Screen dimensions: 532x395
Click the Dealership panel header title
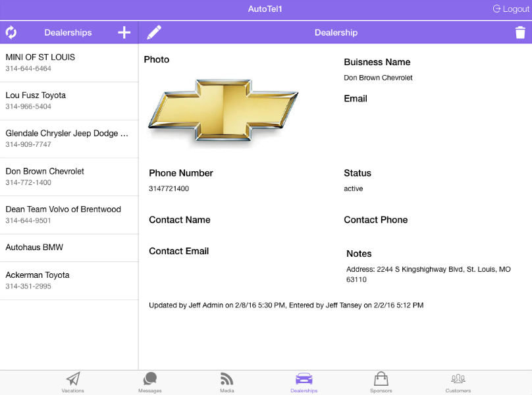336,32
